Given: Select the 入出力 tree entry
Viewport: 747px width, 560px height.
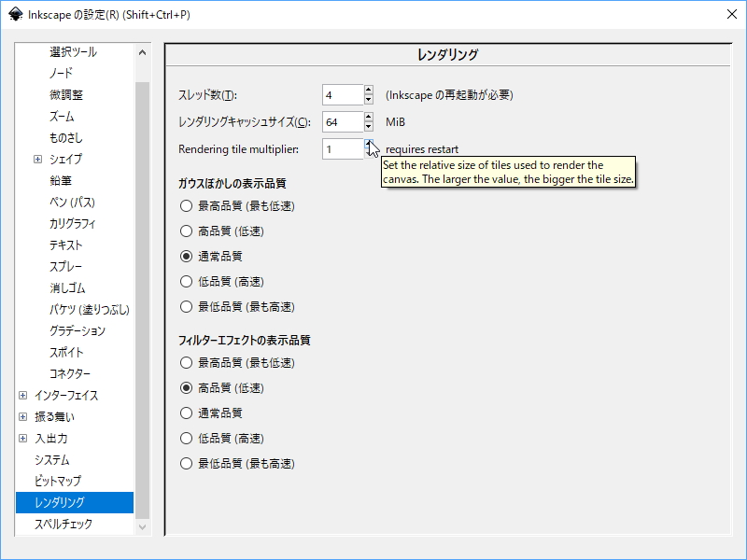Looking at the screenshot, I should click(x=51, y=438).
